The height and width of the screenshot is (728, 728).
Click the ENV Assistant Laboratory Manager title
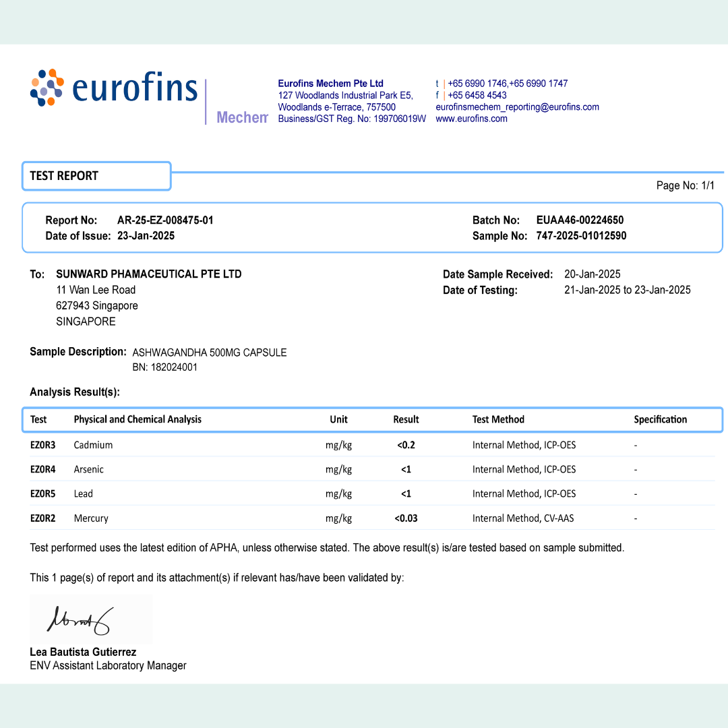(x=108, y=665)
